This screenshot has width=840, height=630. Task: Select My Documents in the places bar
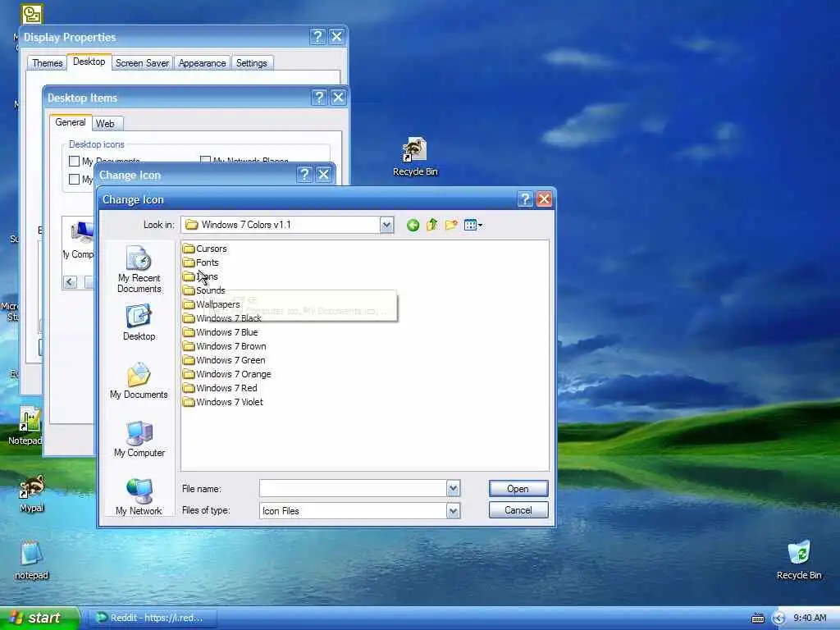pos(139,381)
